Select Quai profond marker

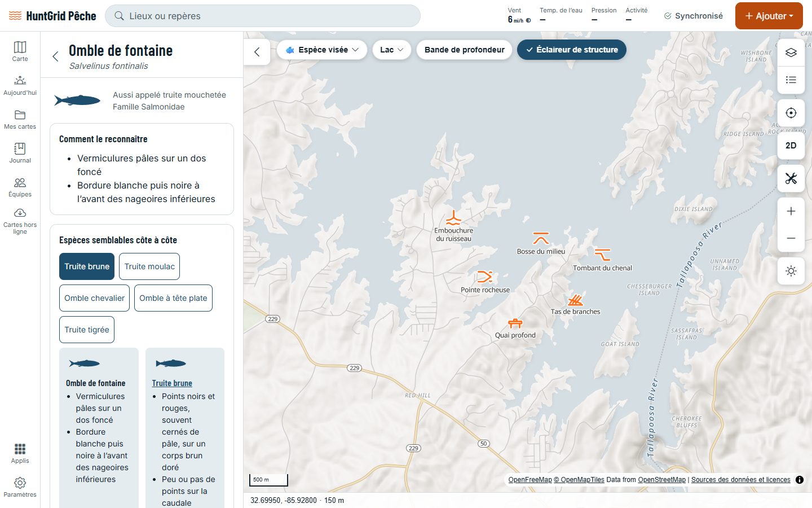point(515,323)
